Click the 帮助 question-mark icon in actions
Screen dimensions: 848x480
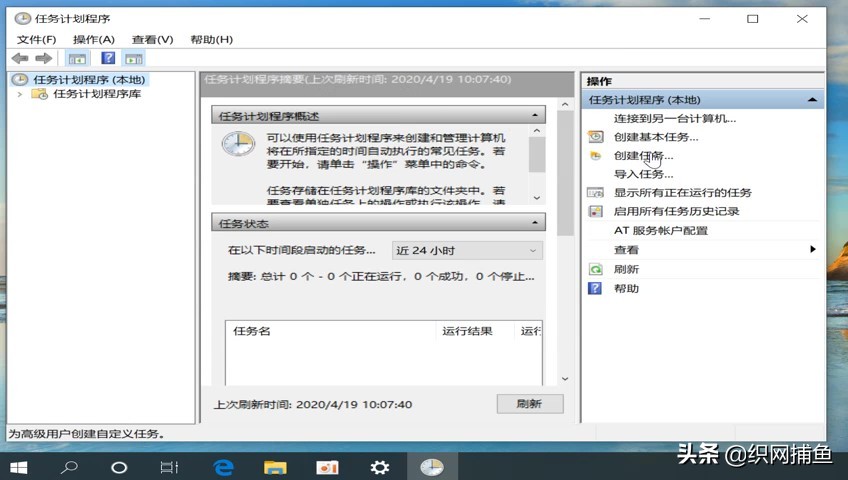pyautogui.click(x=595, y=288)
